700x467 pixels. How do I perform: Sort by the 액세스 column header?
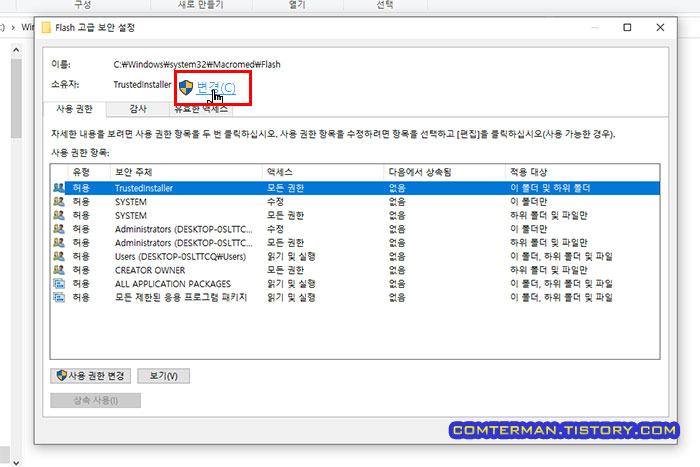coord(323,172)
